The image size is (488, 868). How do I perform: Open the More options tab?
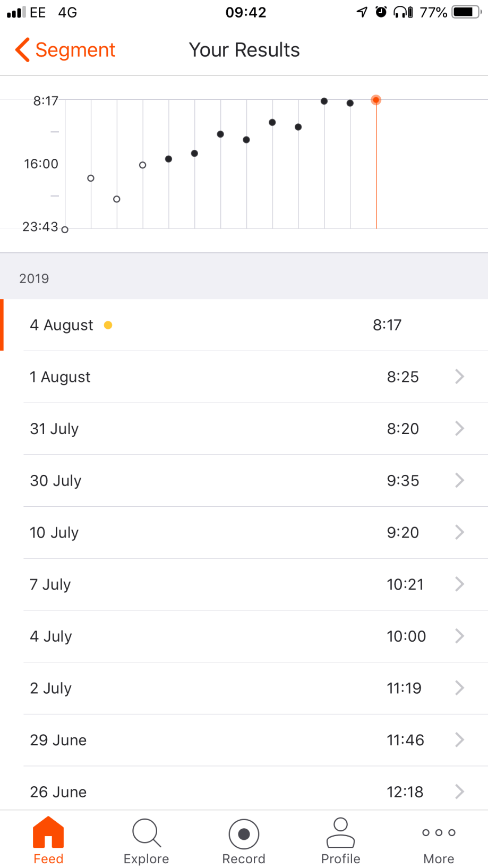click(x=439, y=840)
